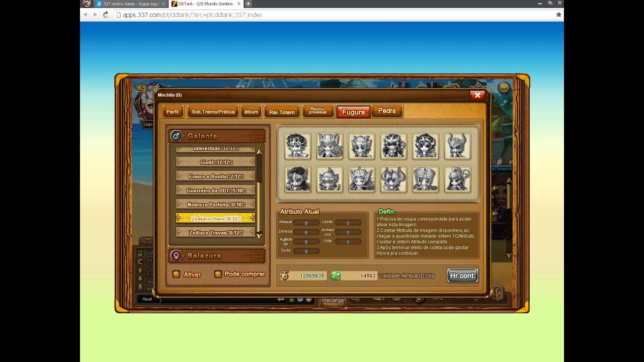The image size is (644, 362).
Task: Switch to the Sist.Treino/Prática tab
Action: coord(213,112)
